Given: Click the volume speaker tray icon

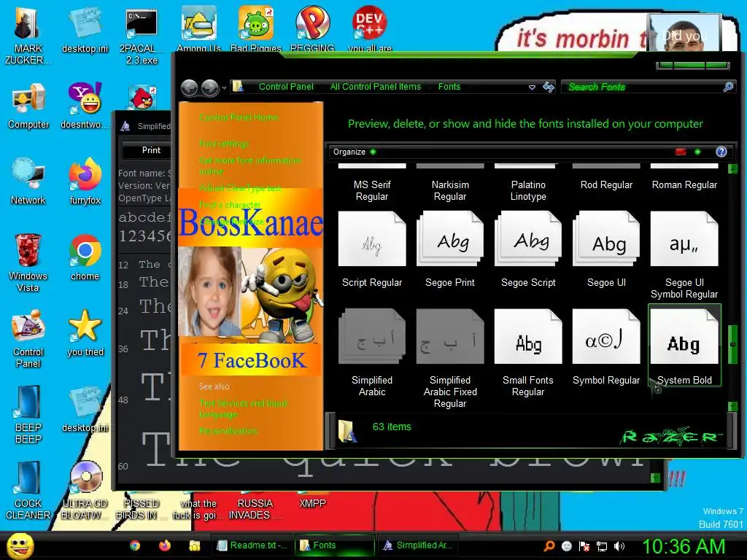Looking at the screenshot, I should 619,545.
